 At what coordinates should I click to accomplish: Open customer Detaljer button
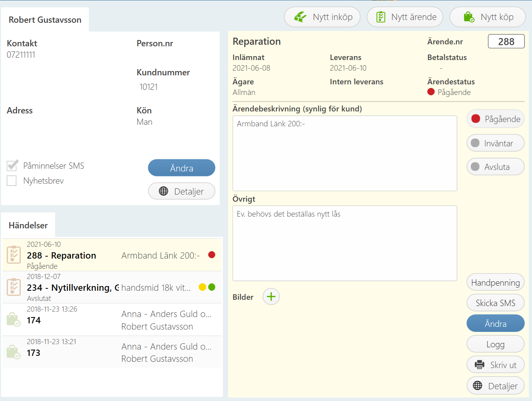point(182,191)
